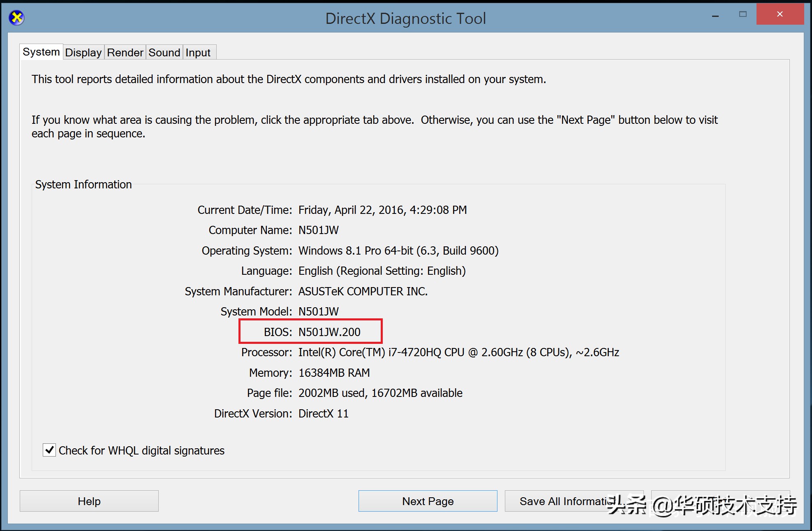Click the BIOS version N501JW.200 value
This screenshot has width=812, height=531.
pyautogui.click(x=329, y=332)
